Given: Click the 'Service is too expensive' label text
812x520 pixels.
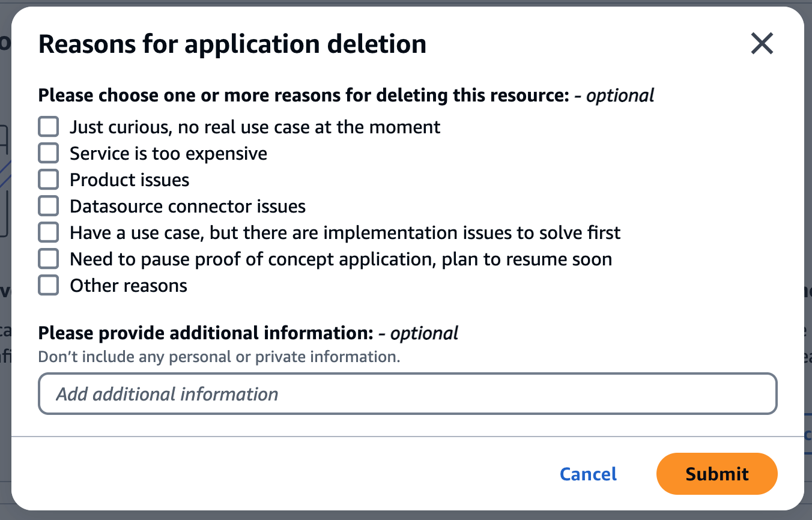Looking at the screenshot, I should [x=168, y=154].
